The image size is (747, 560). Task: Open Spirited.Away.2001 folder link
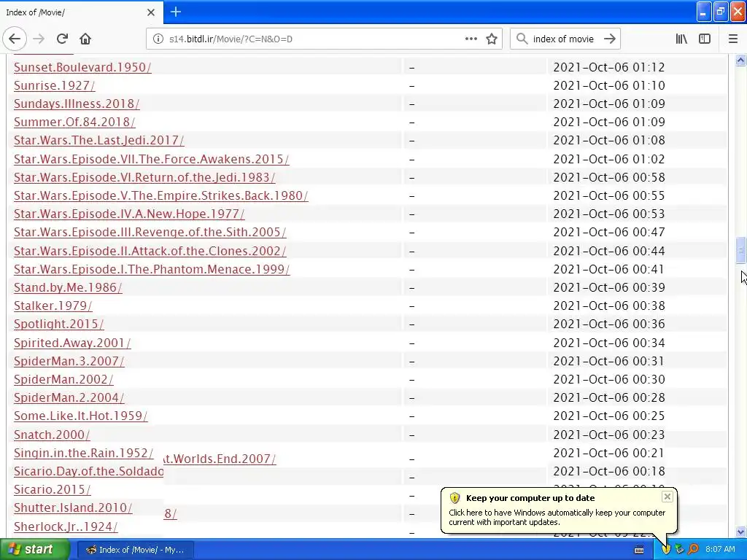pyautogui.click(x=72, y=343)
